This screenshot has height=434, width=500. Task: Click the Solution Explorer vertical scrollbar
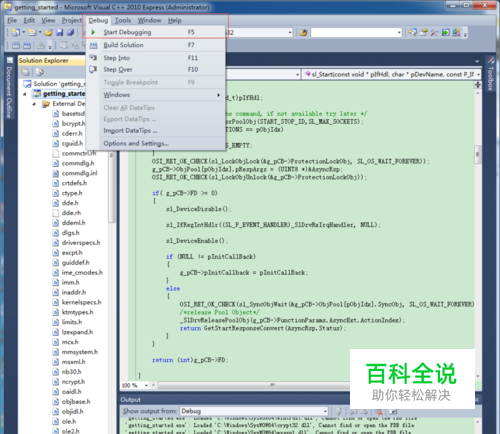click(112, 188)
